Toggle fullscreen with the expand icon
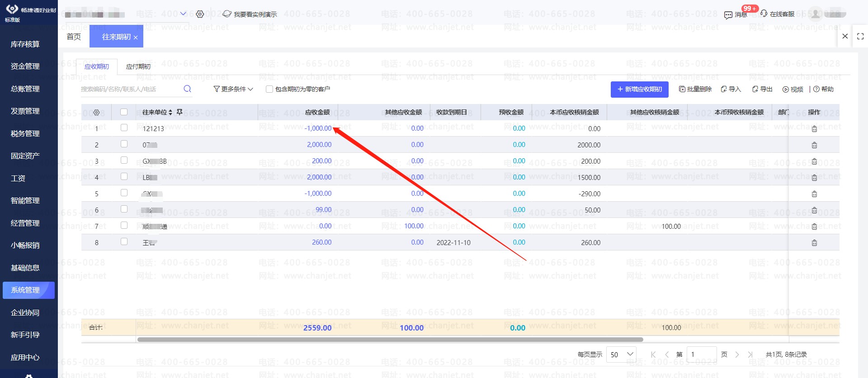868x378 pixels. point(860,37)
